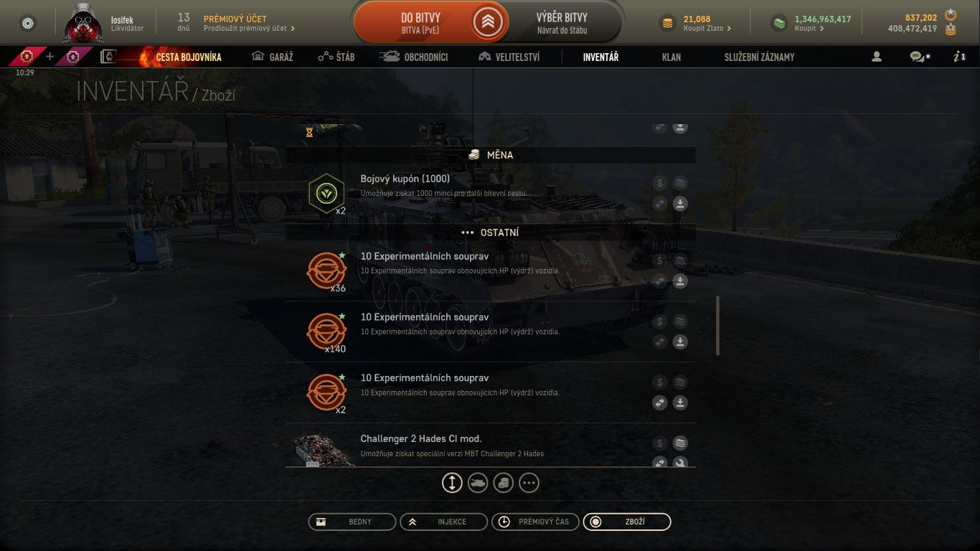Click the chevron rank icon on Do Bitvy button
Screen dimensions: 980x551
pyautogui.click(x=489, y=22)
